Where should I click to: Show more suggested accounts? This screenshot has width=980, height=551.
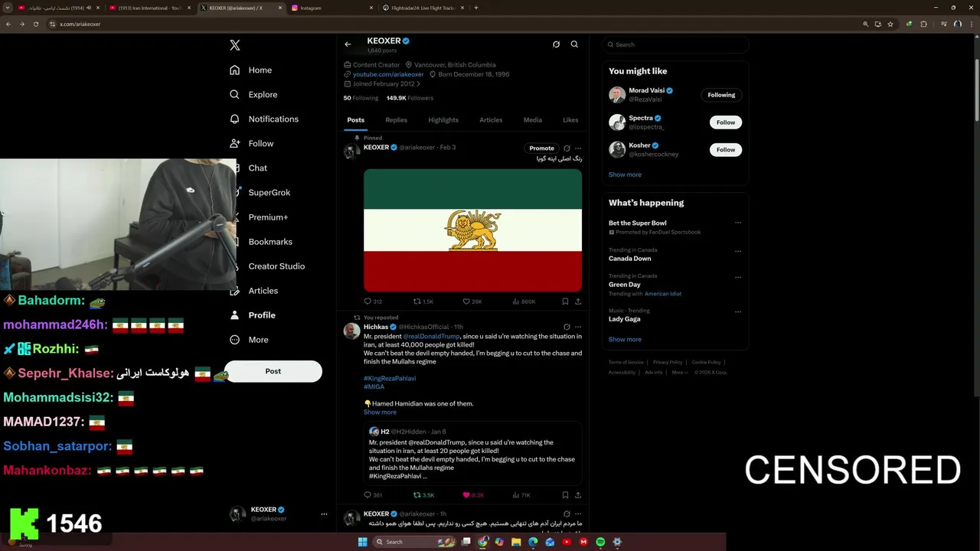pos(625,174)
